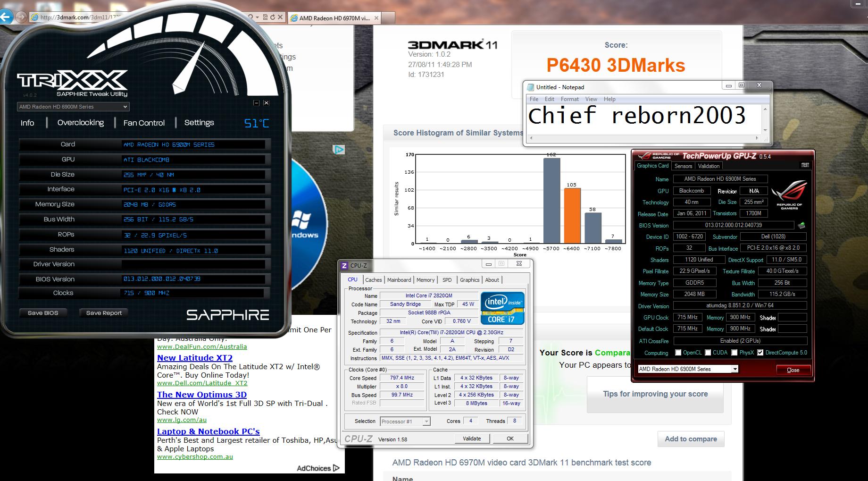Click the Intel Core i7 badge in CPU-Z
This screenshot has height=481, width=868.
click(502, 308)
